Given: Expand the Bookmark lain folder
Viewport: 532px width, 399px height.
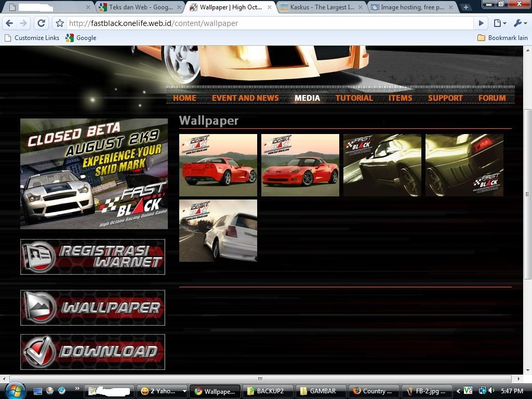Looking at the screenshot, I should [x=502, y=38].
